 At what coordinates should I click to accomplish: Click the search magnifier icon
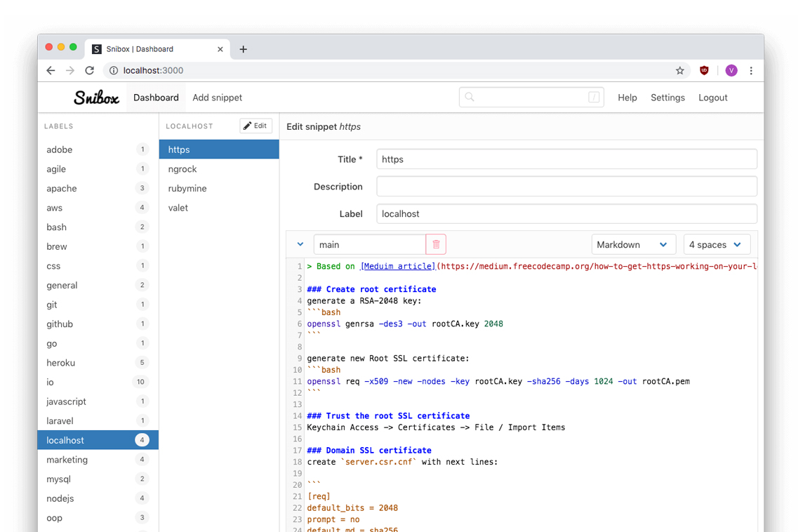point(469,97)
